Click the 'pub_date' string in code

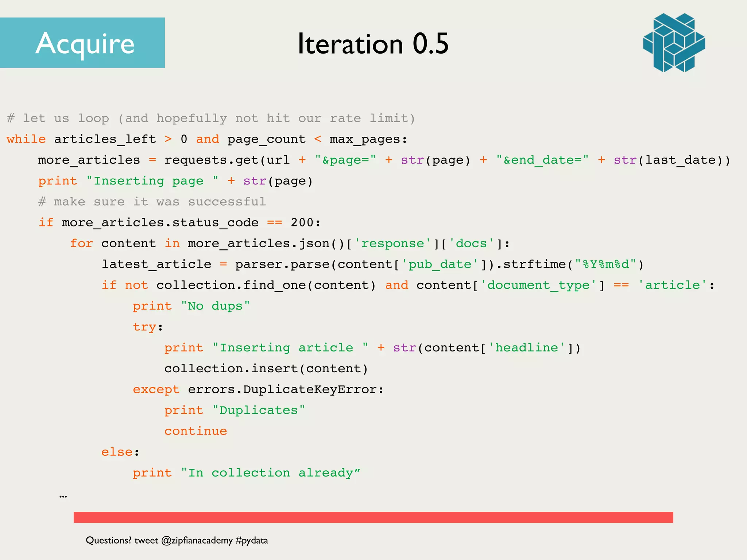pos(440,264)
